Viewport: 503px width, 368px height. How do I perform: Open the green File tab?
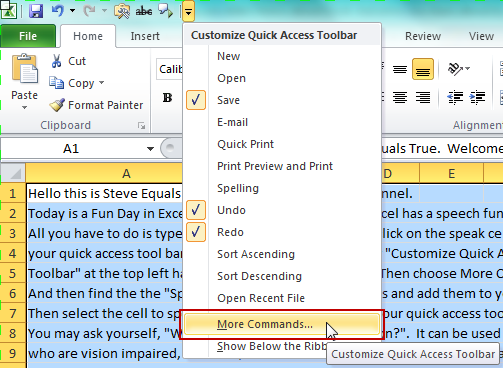(x=28, y=36)
